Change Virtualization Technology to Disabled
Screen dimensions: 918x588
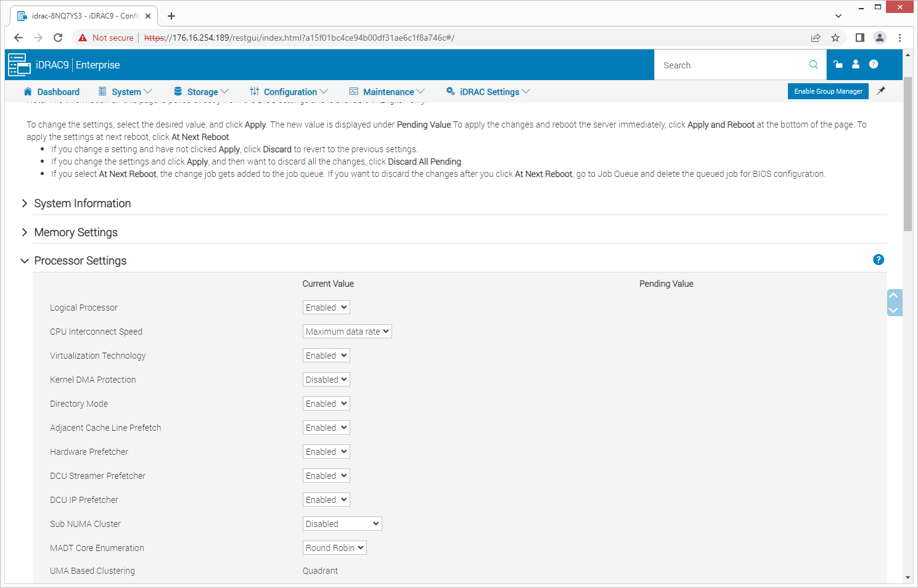click(x=326, y=355)
